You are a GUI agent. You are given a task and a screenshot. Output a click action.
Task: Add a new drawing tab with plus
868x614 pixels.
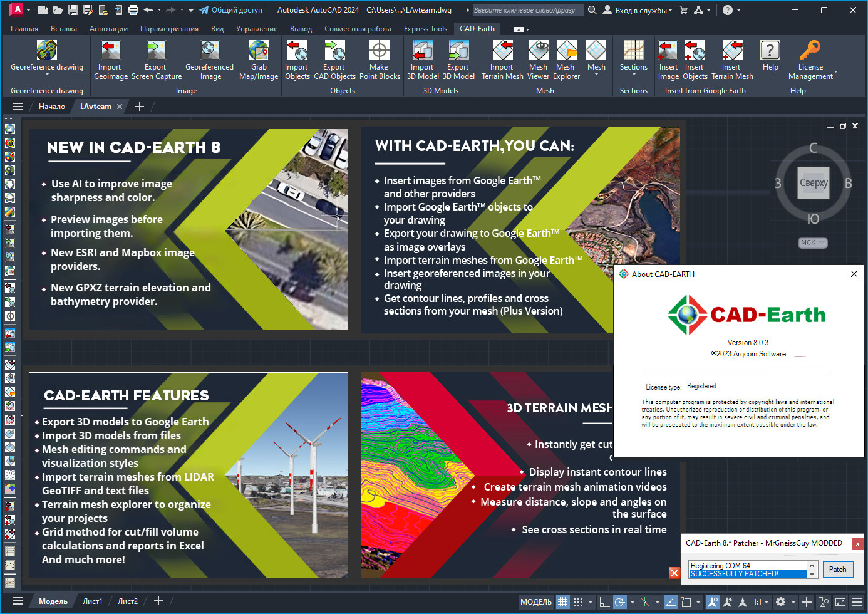point(140,107)
